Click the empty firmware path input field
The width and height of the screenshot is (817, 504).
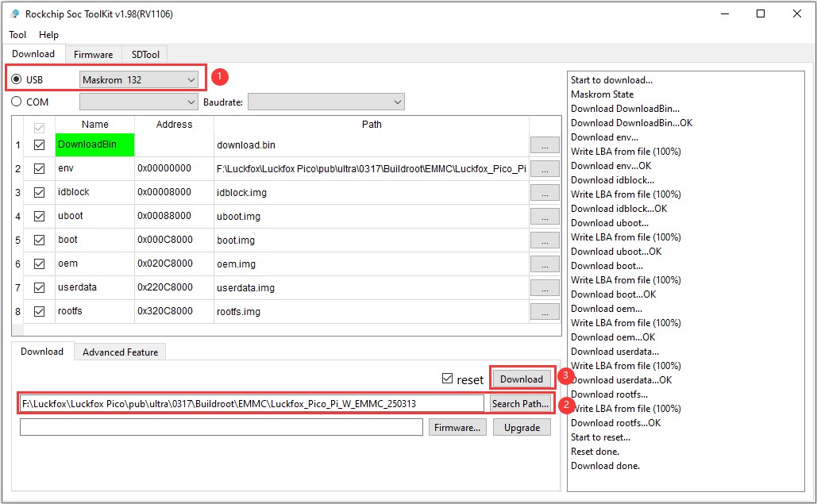[x=222, y=427]
